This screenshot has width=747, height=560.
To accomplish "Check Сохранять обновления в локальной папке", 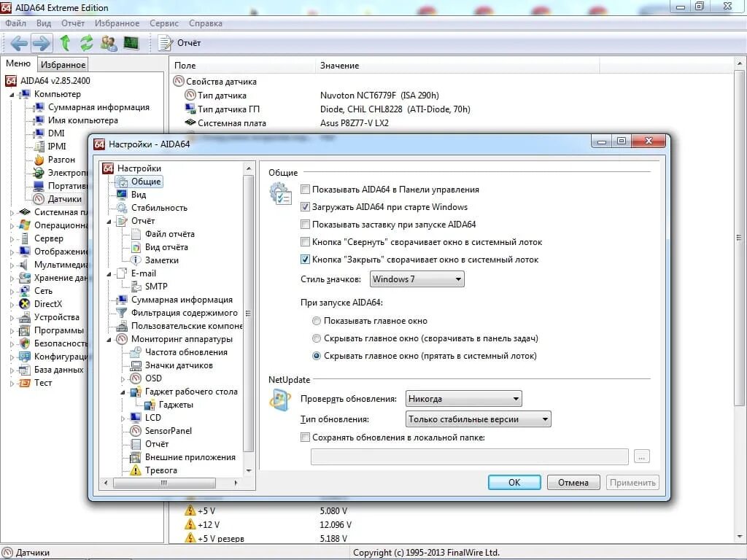I will [x=305, y=437].
